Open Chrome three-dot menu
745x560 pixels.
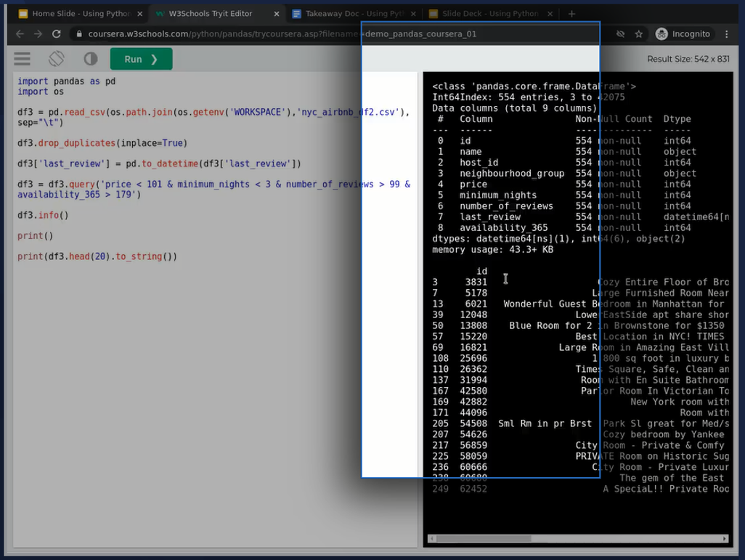[726, 33]
